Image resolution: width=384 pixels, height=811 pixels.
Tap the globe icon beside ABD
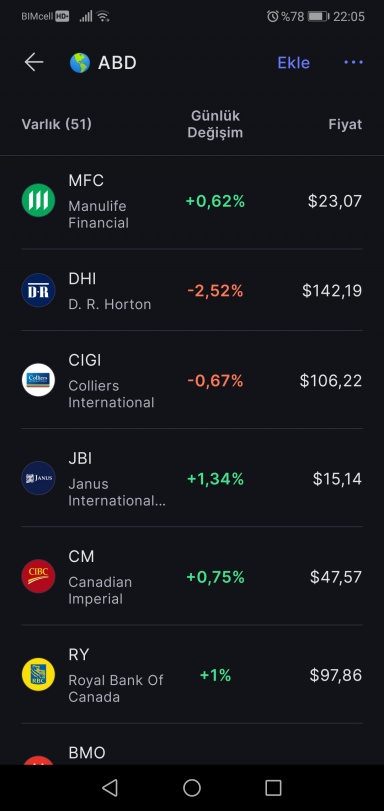80,63
